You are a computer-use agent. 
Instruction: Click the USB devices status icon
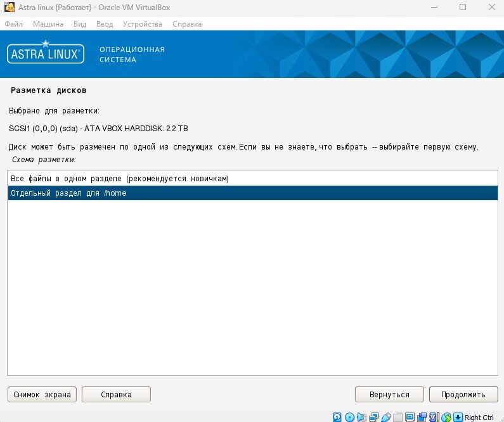[386, 417]
